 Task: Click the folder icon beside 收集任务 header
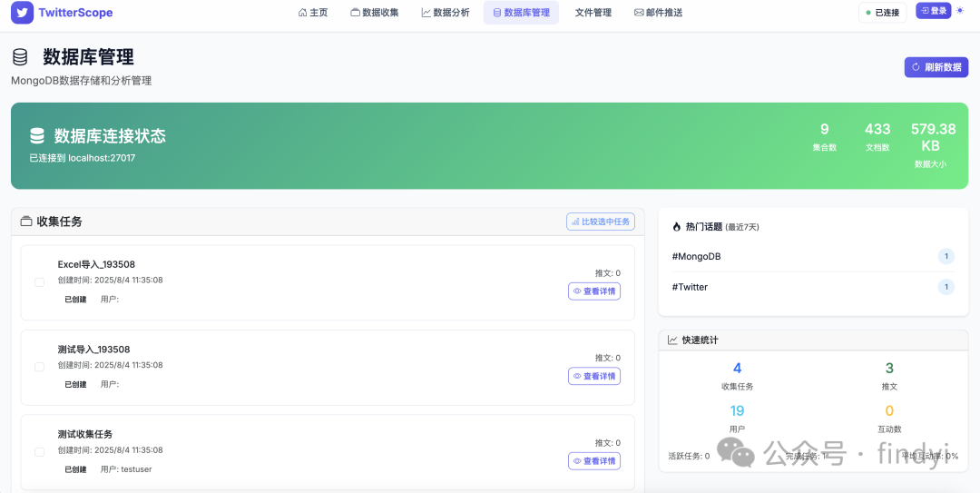click(26, 222)
